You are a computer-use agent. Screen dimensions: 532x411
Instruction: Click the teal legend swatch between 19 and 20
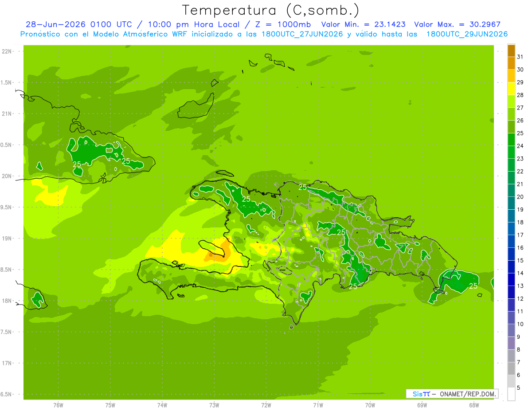coord(511,203)
